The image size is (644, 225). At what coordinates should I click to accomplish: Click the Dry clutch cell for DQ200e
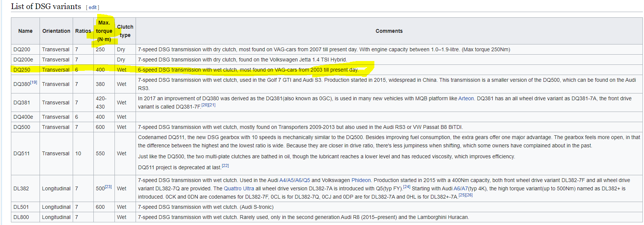(x=125, y=60)
